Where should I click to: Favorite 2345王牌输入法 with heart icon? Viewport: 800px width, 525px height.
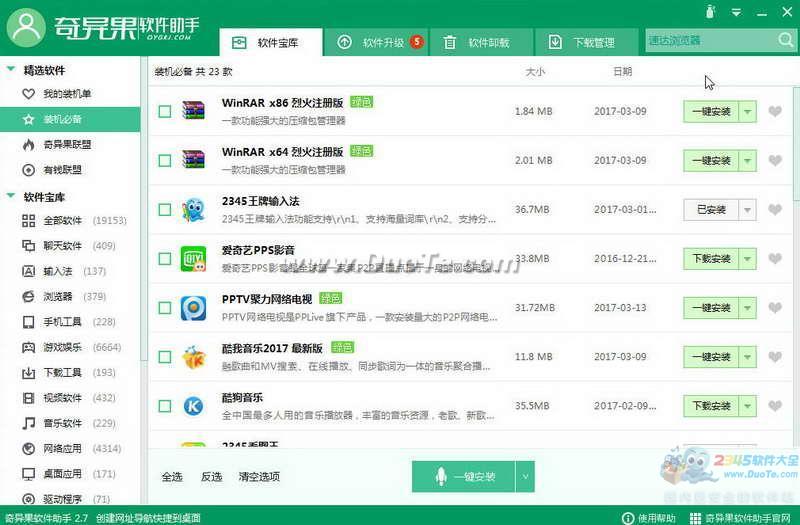click(x=775, y=209)
